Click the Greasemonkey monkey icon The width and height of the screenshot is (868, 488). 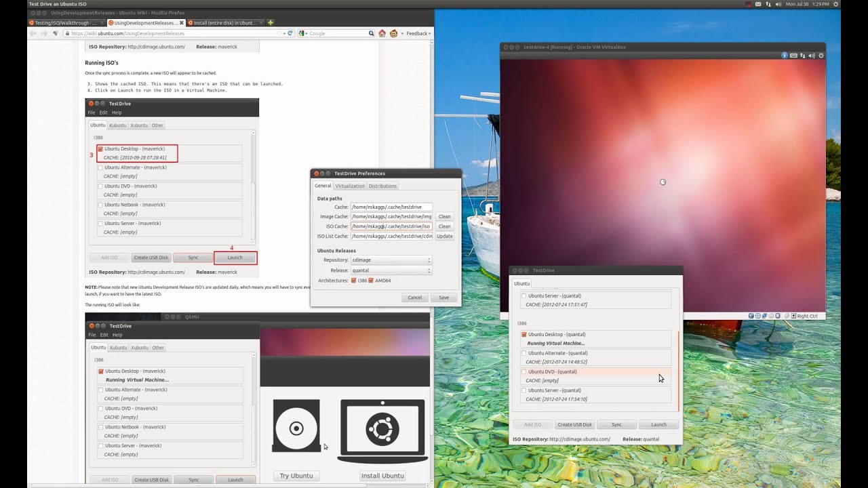point(393,33)
